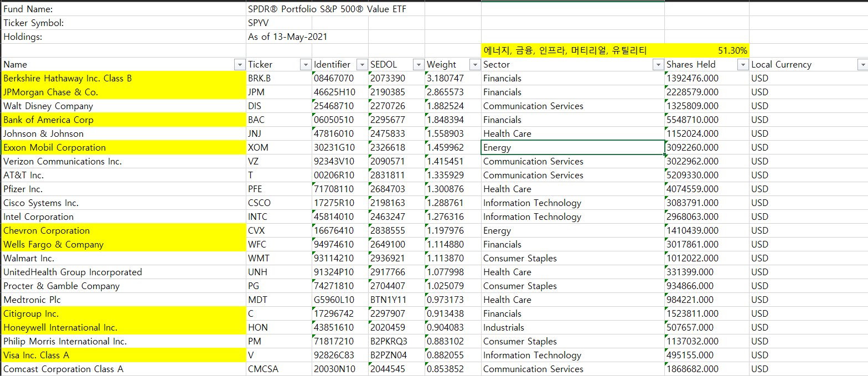Click the Visa Inc. Class A cell
Image resolution: width=868 pixels, height=376 pixels.
(x=124, y=355)
